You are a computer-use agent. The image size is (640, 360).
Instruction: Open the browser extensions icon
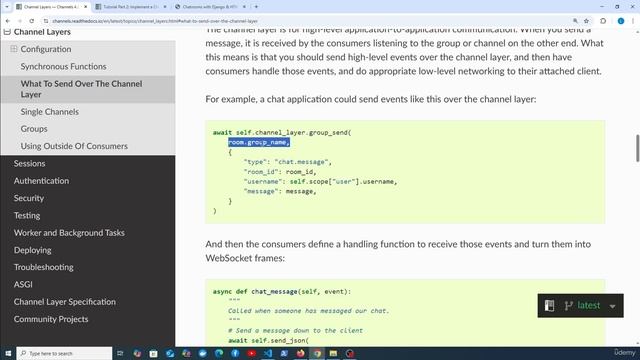click(x=603, y=21)
